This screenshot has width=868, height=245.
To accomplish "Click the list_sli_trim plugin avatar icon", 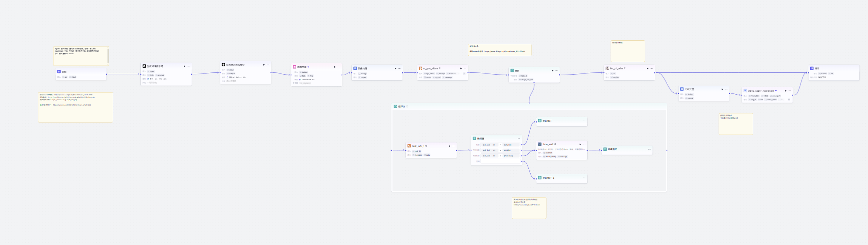I will click(607, 68).
